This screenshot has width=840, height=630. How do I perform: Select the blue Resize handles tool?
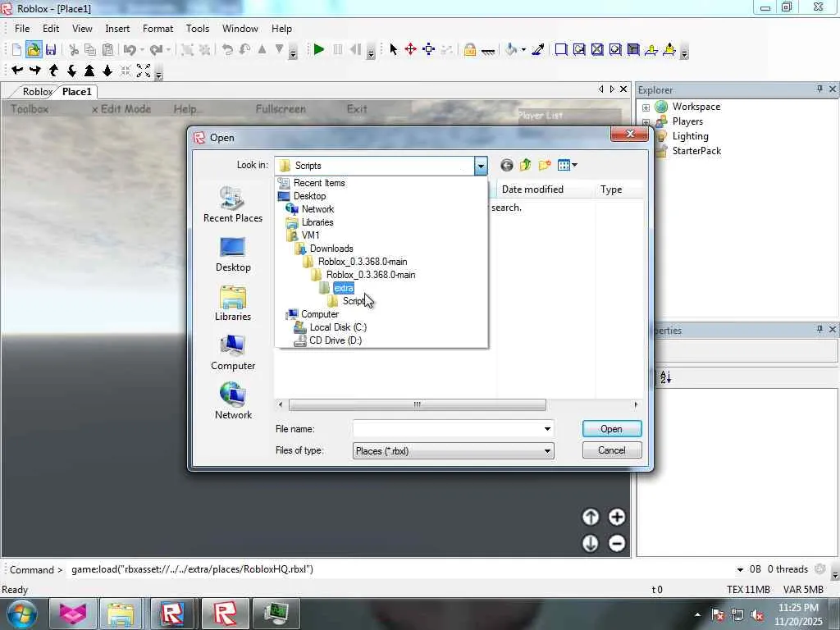(x=428, y=50)
